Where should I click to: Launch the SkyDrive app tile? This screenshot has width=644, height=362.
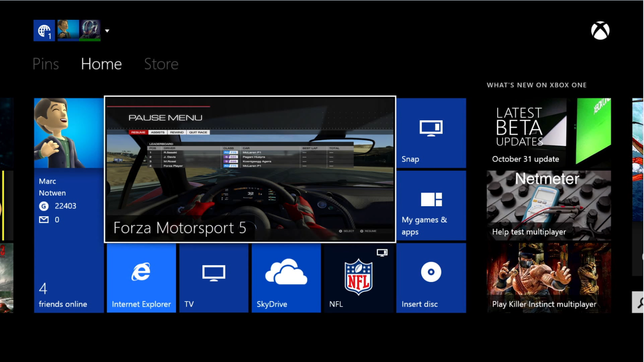(x=286, y=278)
